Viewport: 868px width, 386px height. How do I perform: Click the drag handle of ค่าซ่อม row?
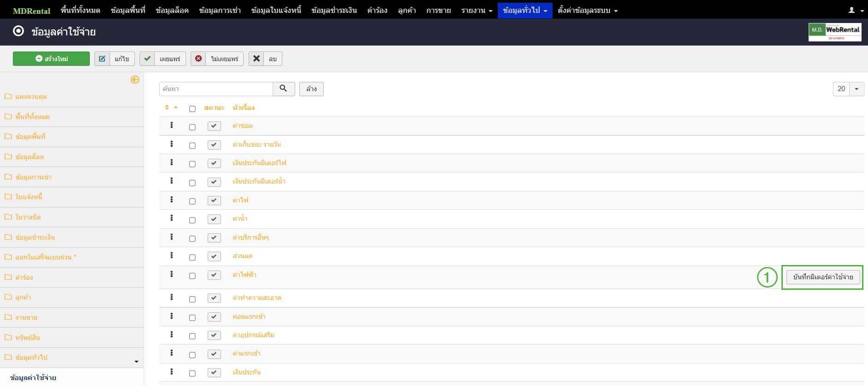pyautogui.click(x=172, y=125)
